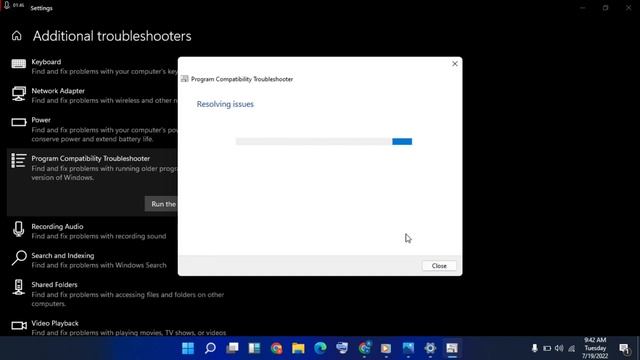
Task: Click the Program Compatibility Troubleshooter list icon
Action: click(x=18, y=160)
